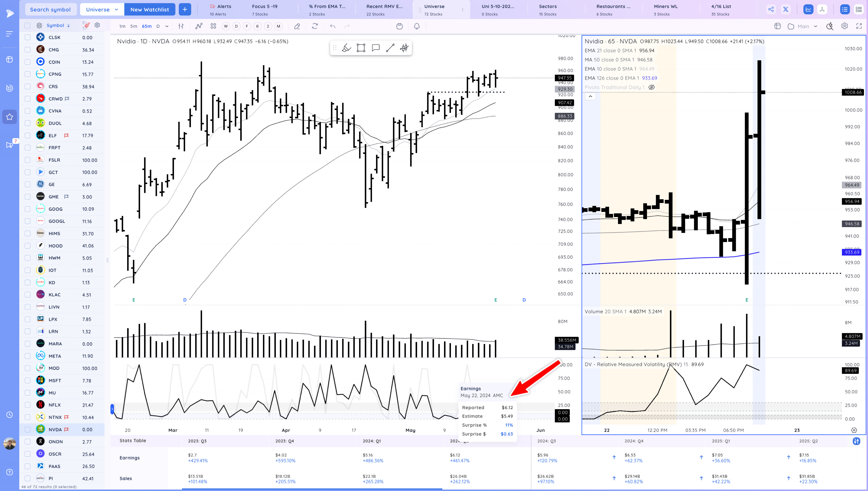The height and width of the screenshot is (491, 868).
Task: Expand the timeframe dropdown arrow next to D
Action: tap(167, 26)
